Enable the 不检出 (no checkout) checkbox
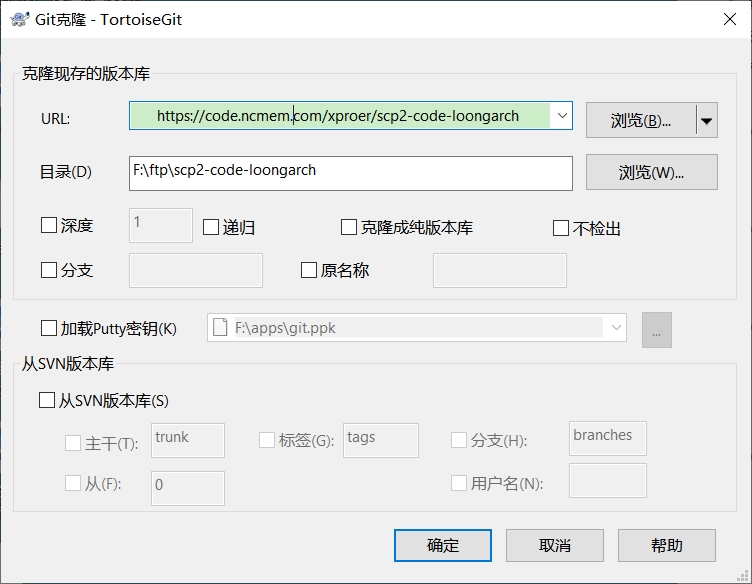 561,228
